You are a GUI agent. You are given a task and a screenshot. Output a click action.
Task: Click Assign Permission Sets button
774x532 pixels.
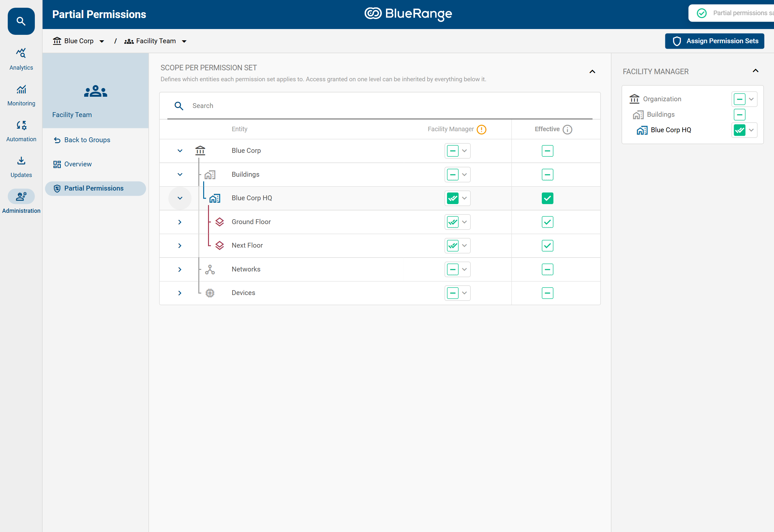coord(714,41)
